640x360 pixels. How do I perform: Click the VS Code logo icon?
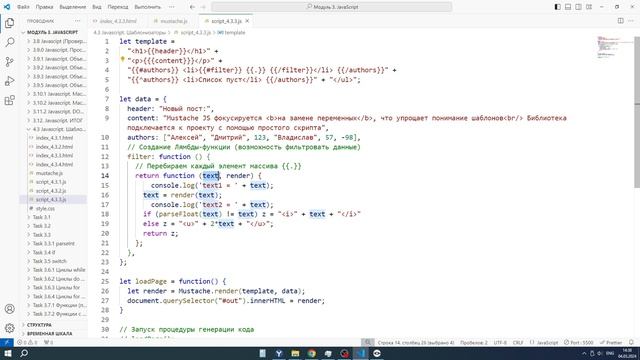coord(7,7)
